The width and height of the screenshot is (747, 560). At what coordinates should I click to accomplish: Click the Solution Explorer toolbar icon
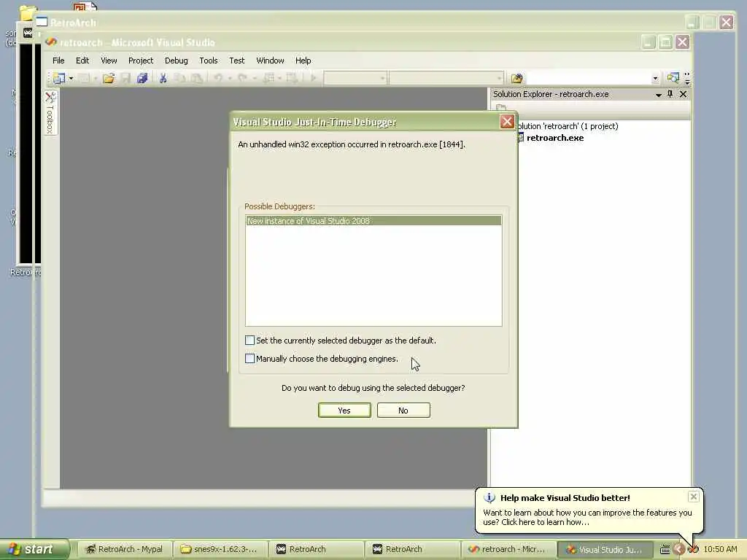click(673, 77)
